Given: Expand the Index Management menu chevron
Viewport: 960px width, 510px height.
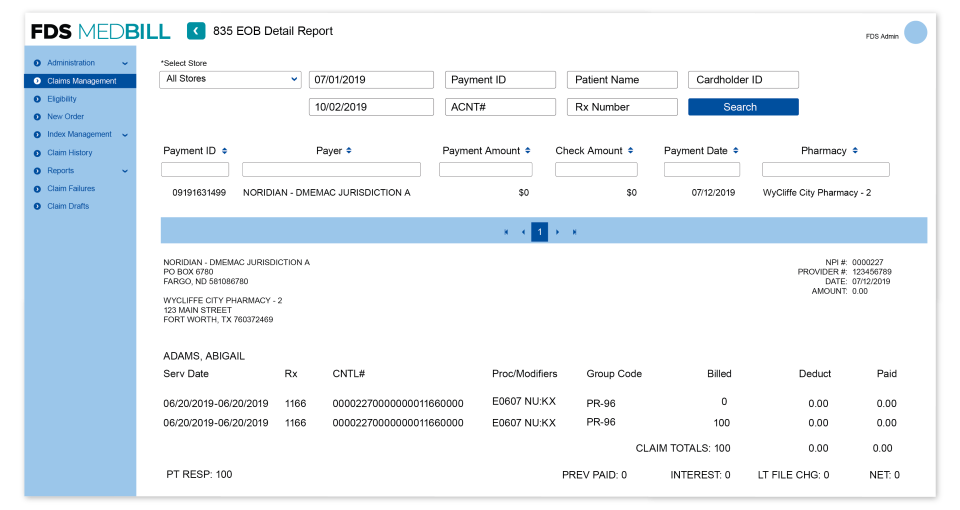Looking at the screenshot, I should pos(125,135).
